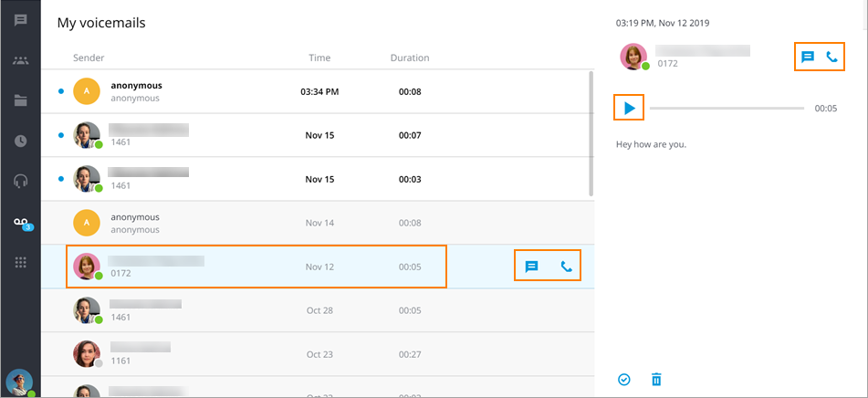Open the headset sidebar icon
Screen dimensions: 868x398
click(20, 181)
